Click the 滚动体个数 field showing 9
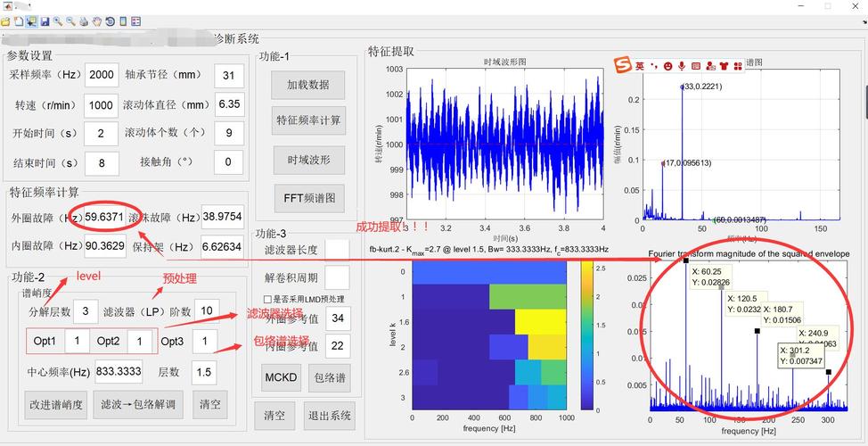Viewport: 868px width, 446px height. (228, 133)
